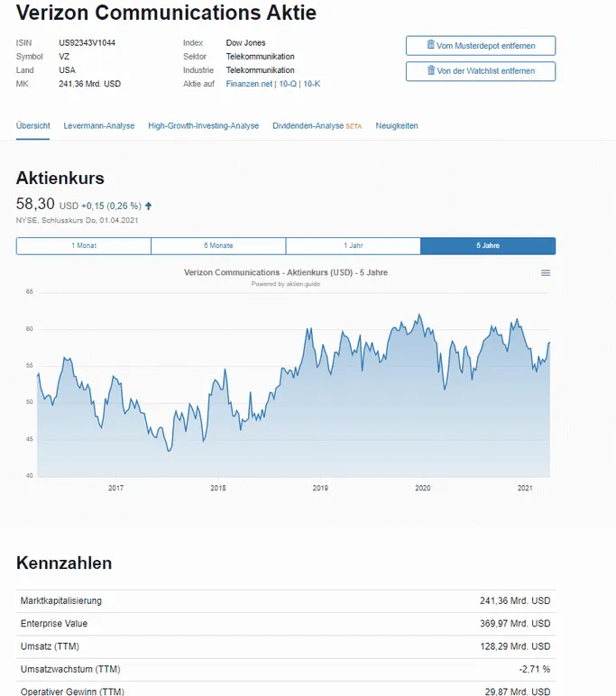
Task: Click Enterprise Value 369,97 Mrd. USD
Action: point(515,624)
